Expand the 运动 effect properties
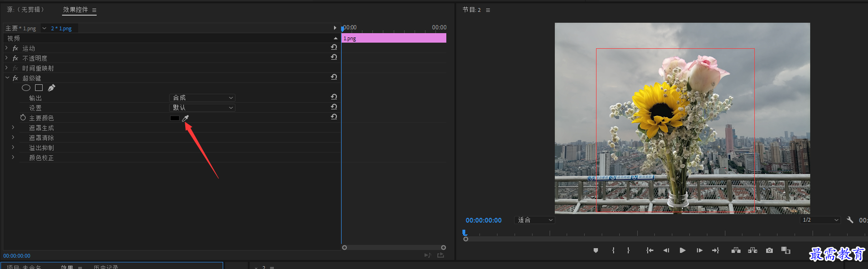The height and width of the screenshot is (269, 868). tap(7, 48)
